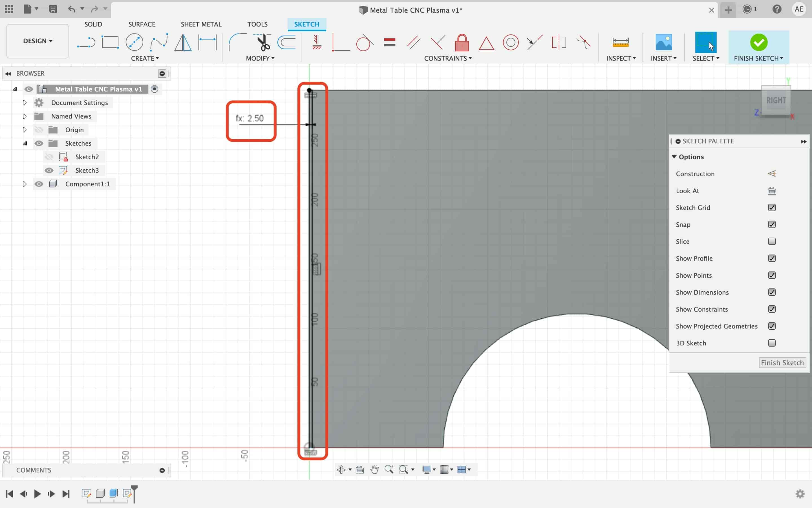
Task: Collapse the Sketches folder
Action: click(x=25, y=143)
